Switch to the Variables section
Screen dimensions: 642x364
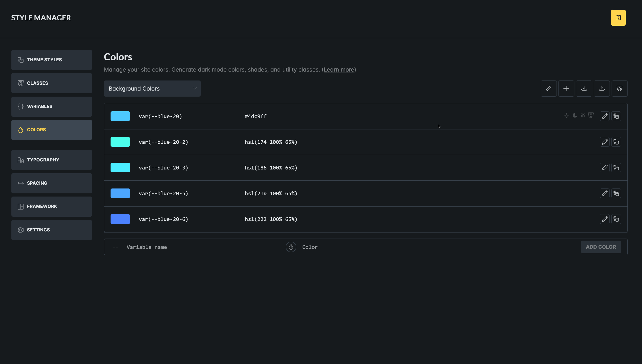pos(51,106)
